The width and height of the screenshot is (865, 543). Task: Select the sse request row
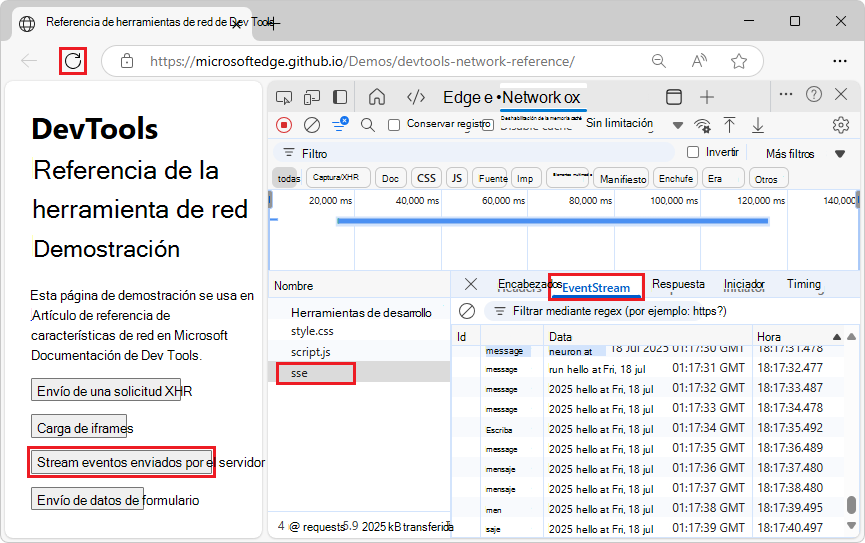[x=359, y=373]
